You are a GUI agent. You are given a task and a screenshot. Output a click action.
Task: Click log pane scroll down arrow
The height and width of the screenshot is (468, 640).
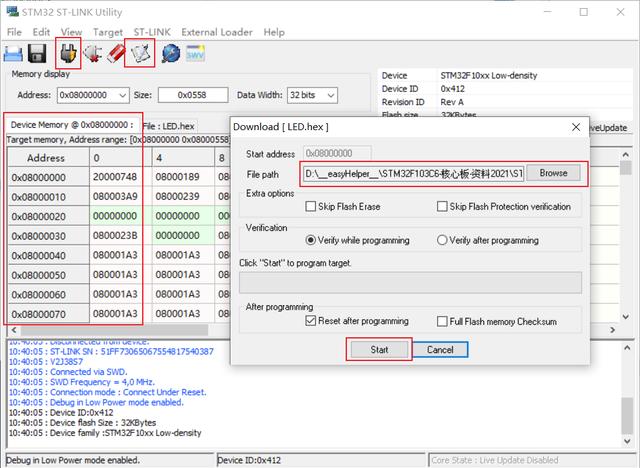click(x=627, y=441)
